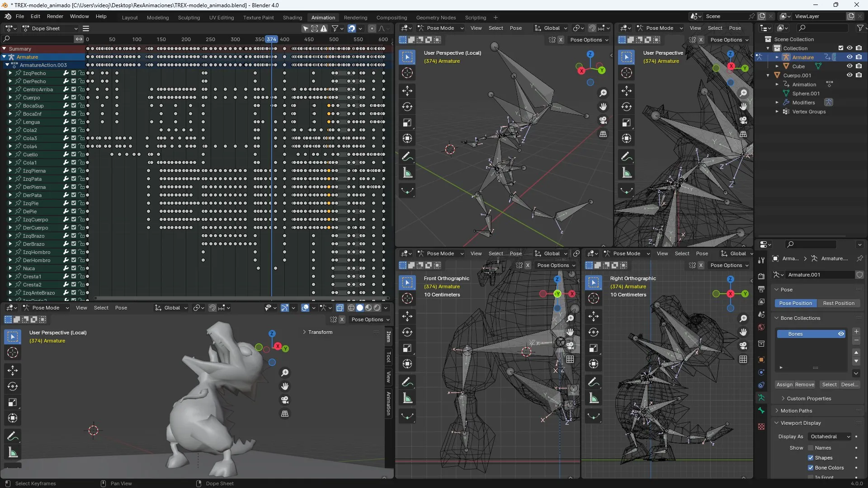
Task: Toggle visibility eye for Armature in outliner
Action: tap(849, 57)
